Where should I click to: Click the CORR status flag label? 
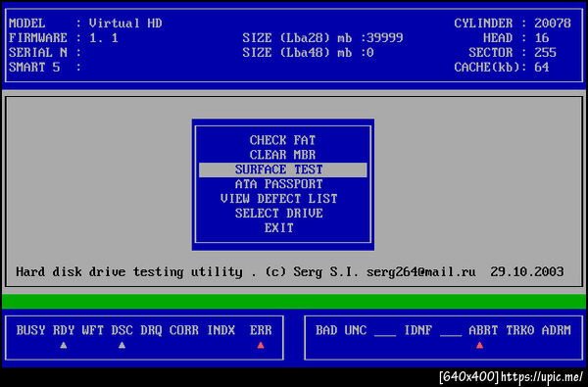(x=184, y=330)
